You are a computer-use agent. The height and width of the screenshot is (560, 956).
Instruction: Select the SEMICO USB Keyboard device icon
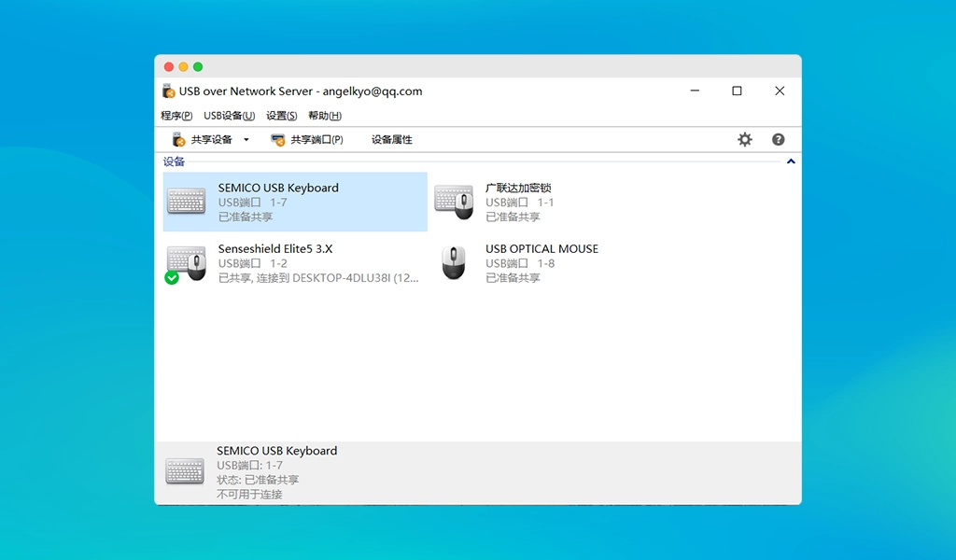[x=186, y=202]
